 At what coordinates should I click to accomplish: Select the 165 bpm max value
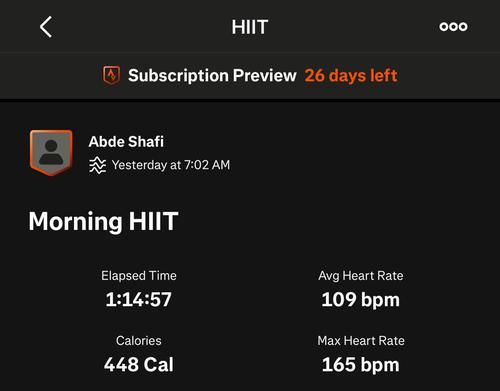[x=361, y=365]
